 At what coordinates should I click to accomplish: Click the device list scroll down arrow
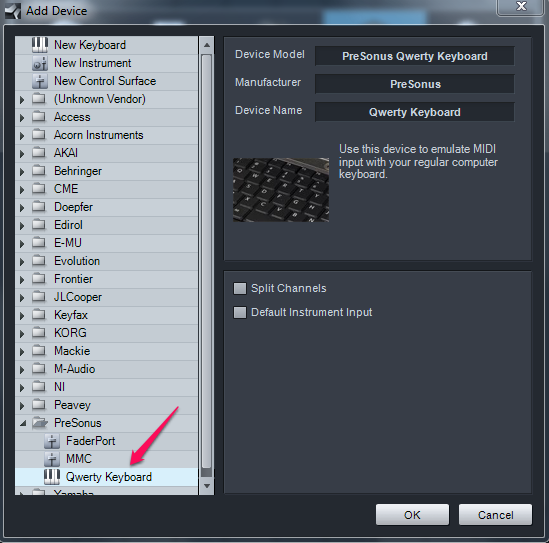[207, 486]
